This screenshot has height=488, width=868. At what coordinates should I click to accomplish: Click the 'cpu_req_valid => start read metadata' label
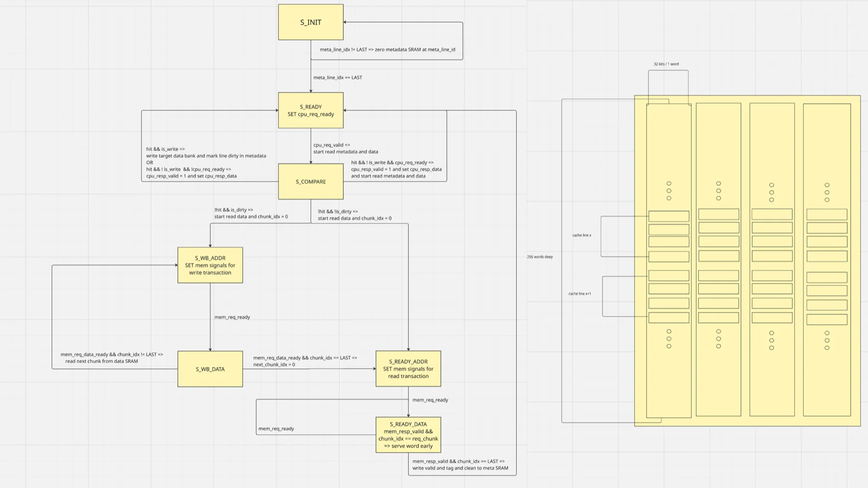pyautogui.click(x=346, y=148)
